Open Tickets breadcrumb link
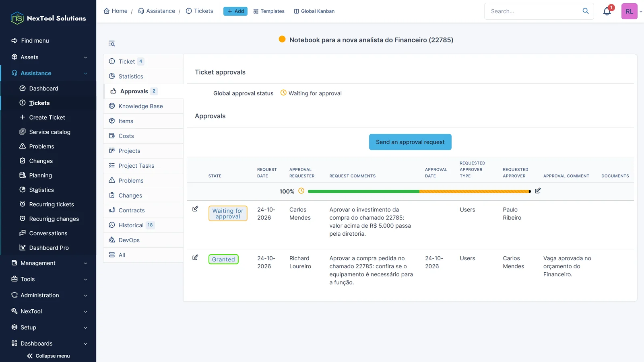The image size is (644, 362). coord(200,11)
